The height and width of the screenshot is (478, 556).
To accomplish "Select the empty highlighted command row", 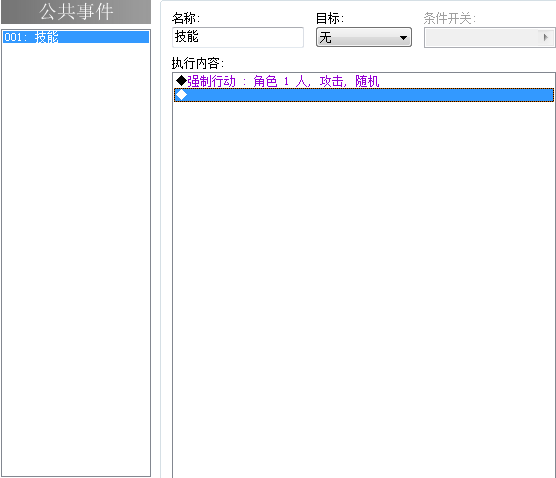I will [x=363, y=95].
